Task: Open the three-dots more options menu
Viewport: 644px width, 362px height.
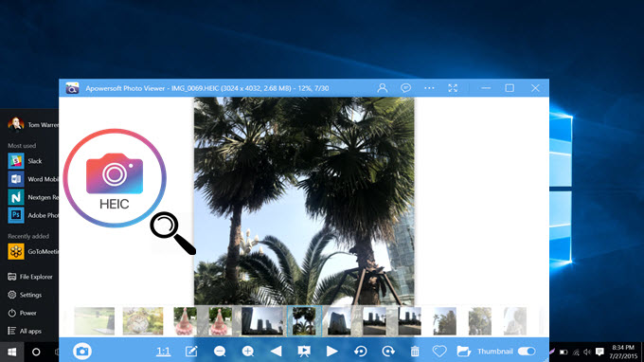Action: 429,88
